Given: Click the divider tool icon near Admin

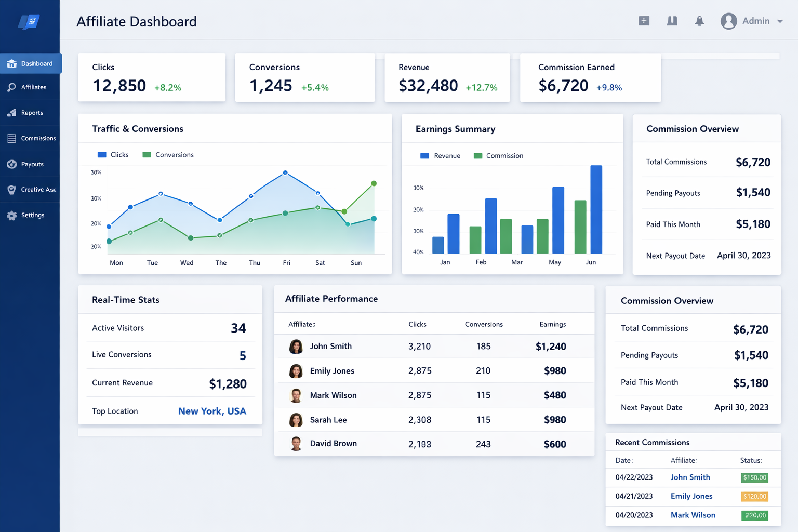Looking at the screenshot, I should (644, 21).
